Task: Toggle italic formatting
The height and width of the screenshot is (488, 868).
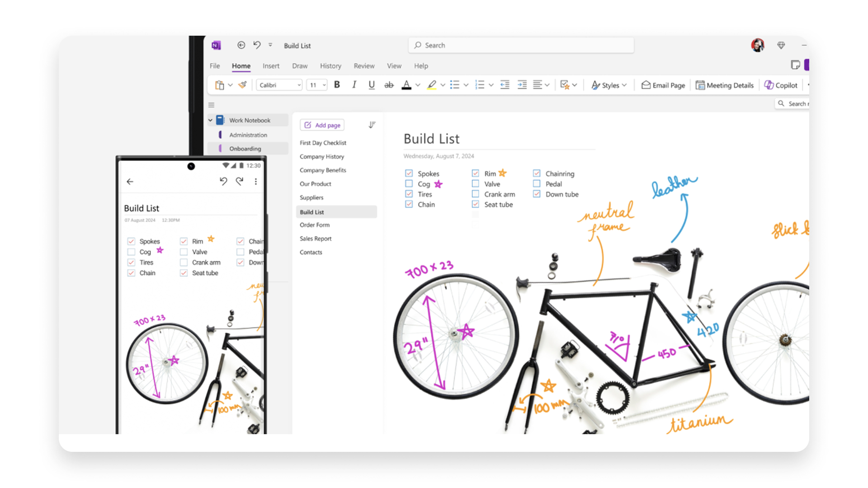Action: pos(354,85)
